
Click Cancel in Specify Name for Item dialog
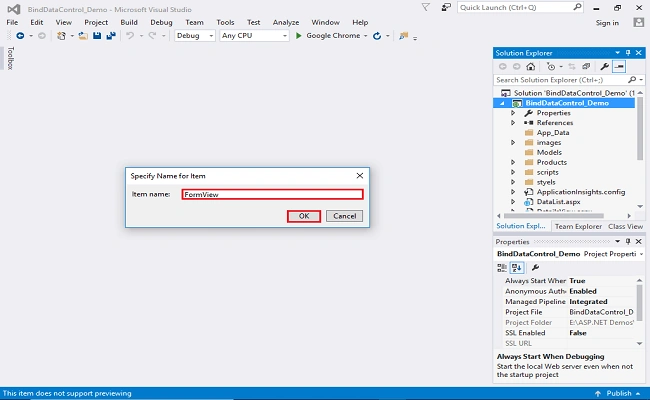point(344,216)
